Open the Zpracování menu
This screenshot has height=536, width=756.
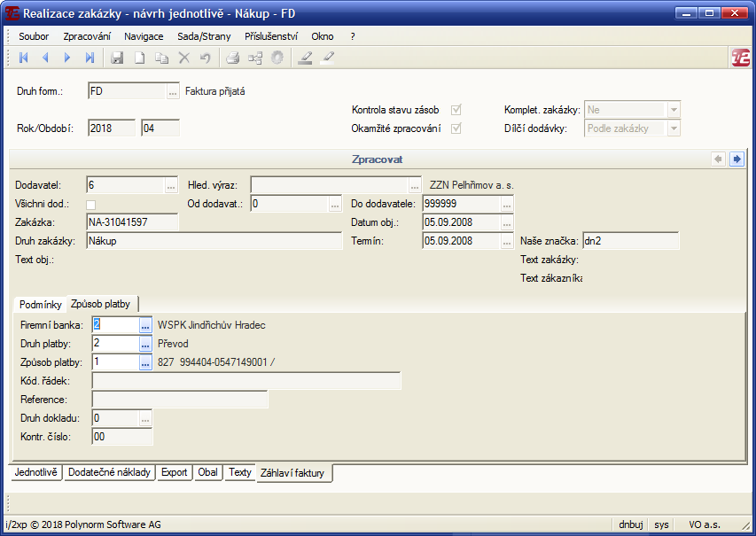tap(87, 36)
